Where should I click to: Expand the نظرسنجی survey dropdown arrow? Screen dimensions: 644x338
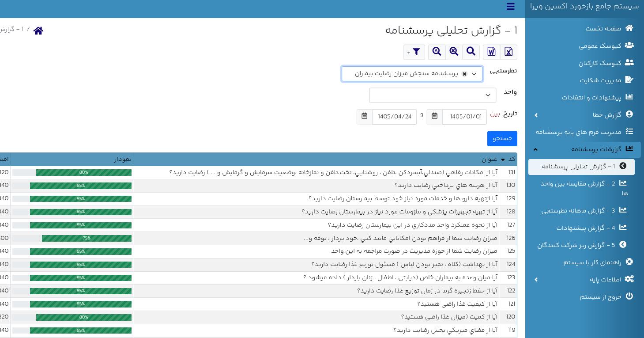coord(474,74)
